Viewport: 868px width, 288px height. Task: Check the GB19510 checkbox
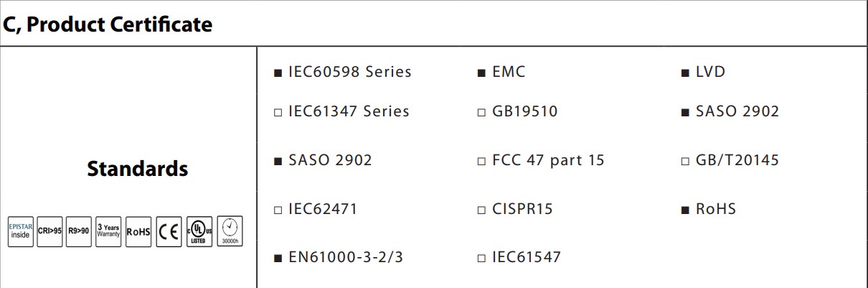tap(482, 112)
